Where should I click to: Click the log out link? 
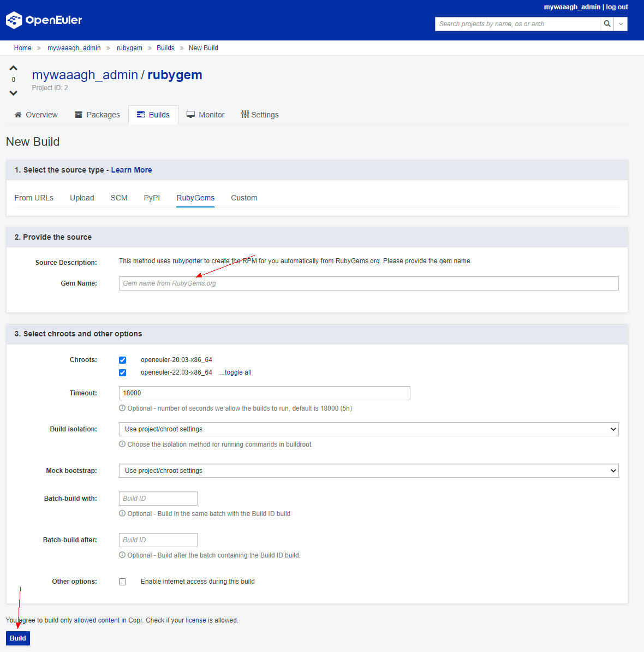point(617,7)
